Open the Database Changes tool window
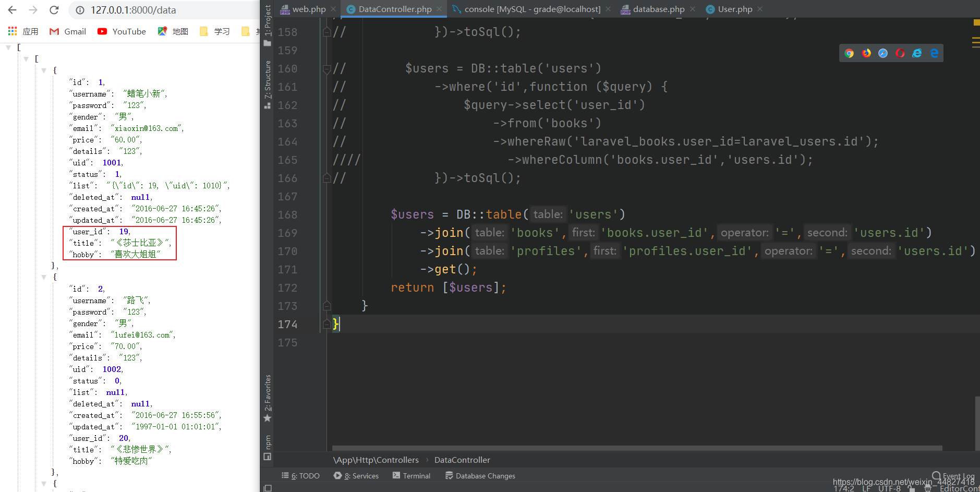980x492 pixels. [x=480, y=476]
